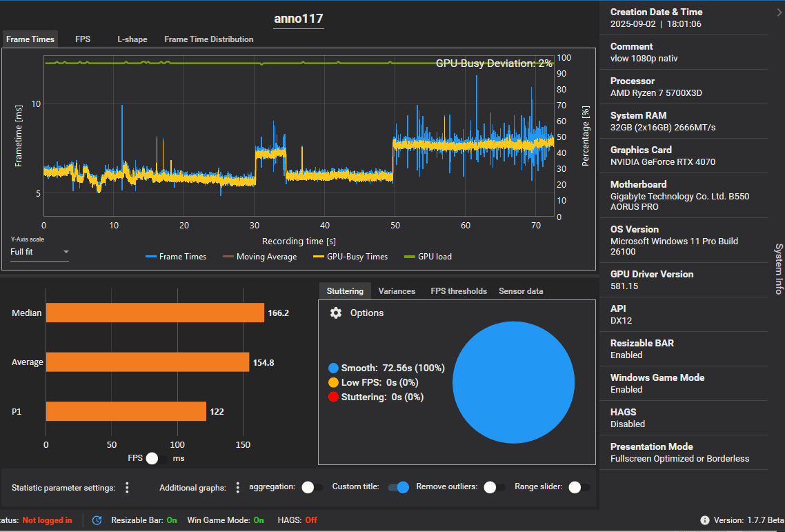This screenshot has width=785, height=532.
Task: Click the API value DX12
Action: 621,321
